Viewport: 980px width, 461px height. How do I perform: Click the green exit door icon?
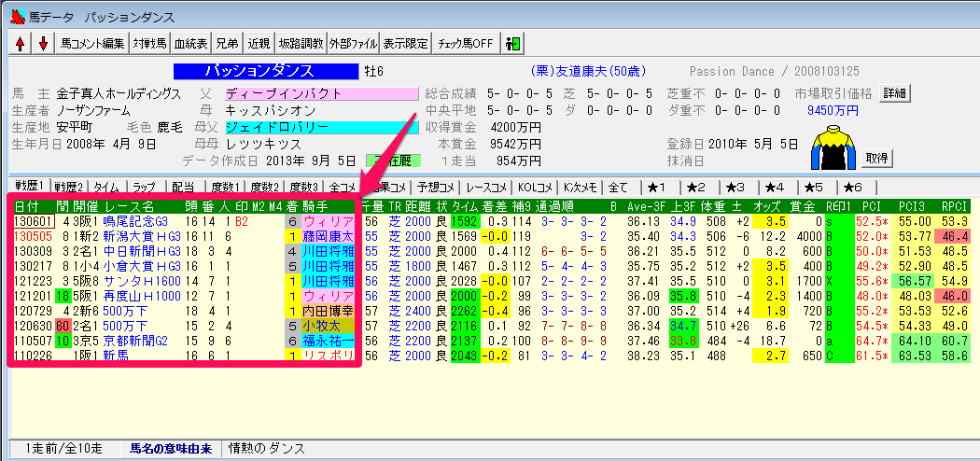click(x=512, y=43)
